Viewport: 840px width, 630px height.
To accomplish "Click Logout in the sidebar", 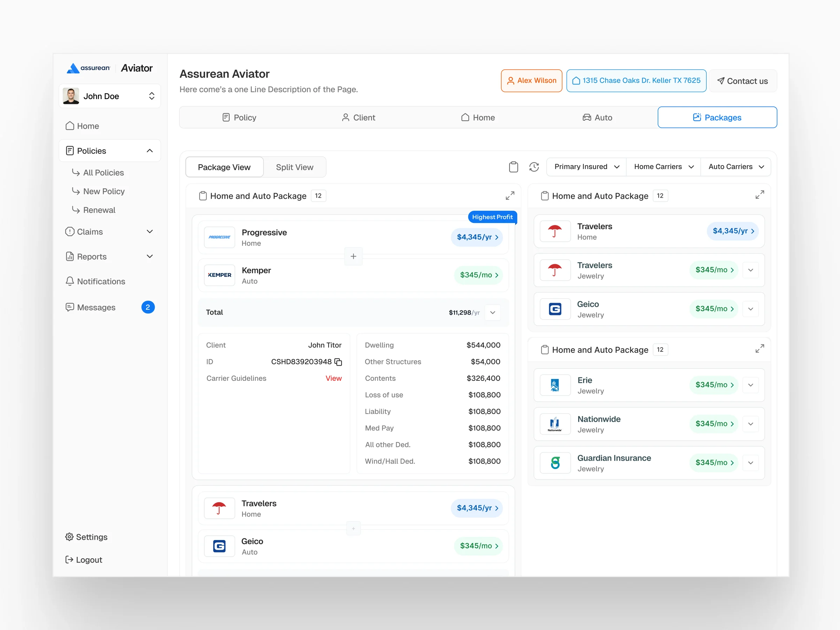I will point(84,560).
